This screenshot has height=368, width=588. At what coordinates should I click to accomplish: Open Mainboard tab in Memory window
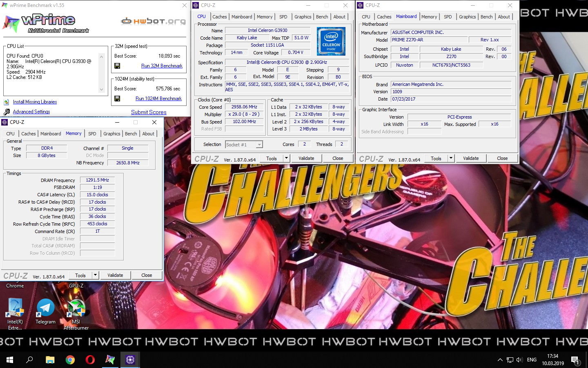(51, 134)
